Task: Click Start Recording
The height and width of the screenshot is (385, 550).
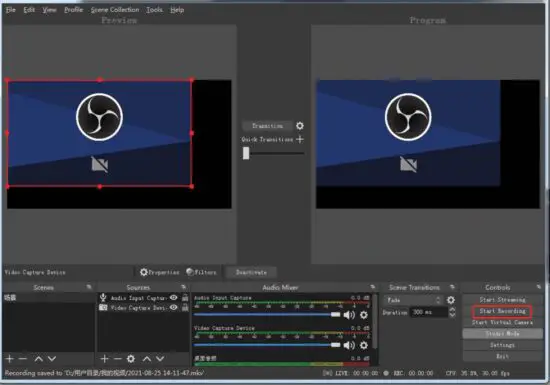Action: point(502,311)
